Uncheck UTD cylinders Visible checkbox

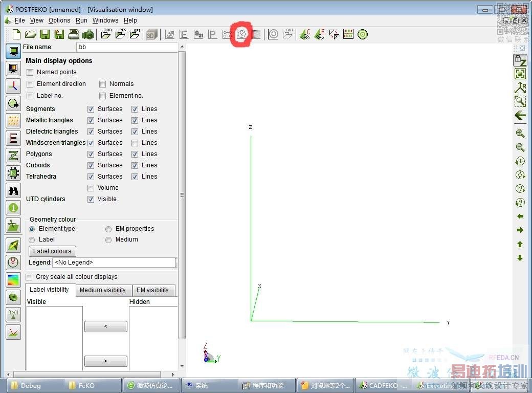(91, 199)
